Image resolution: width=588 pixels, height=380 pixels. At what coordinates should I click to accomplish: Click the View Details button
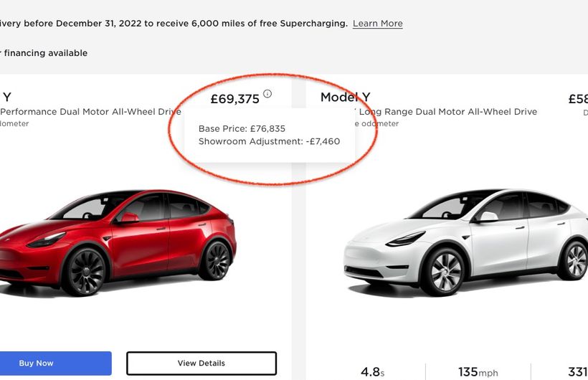coord(201,364)
